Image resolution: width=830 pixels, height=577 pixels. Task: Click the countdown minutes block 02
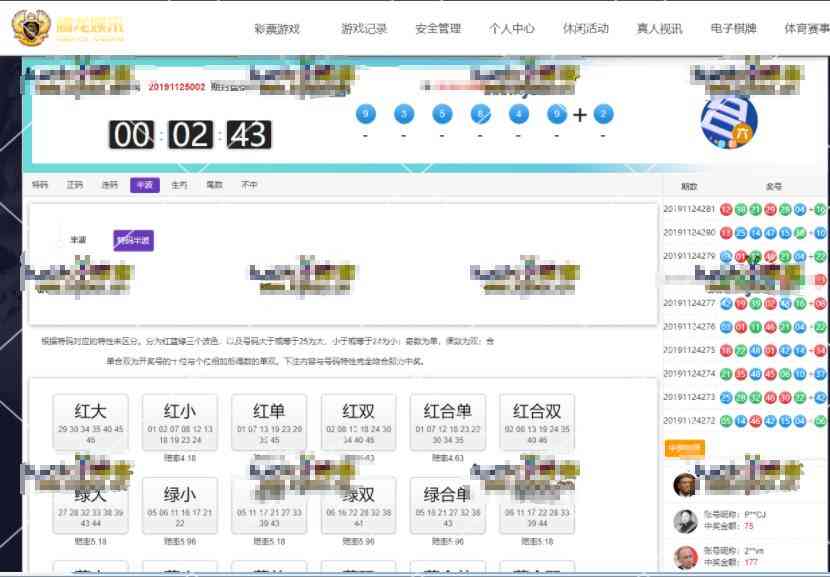click(191, 134)
